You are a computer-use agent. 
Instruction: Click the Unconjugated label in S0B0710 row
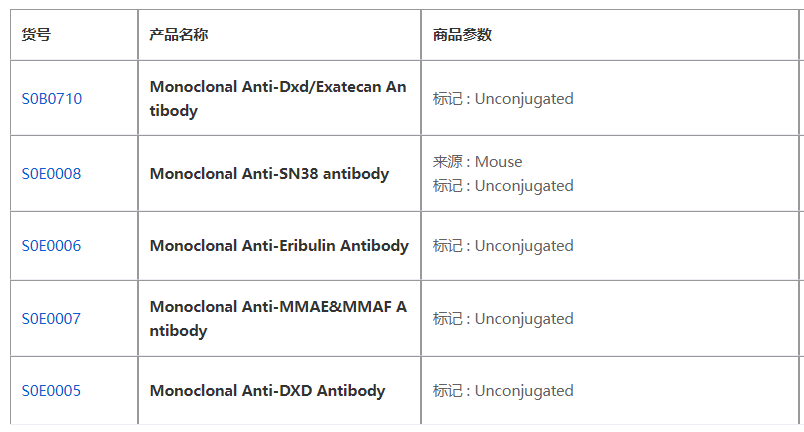pos(524,99)
